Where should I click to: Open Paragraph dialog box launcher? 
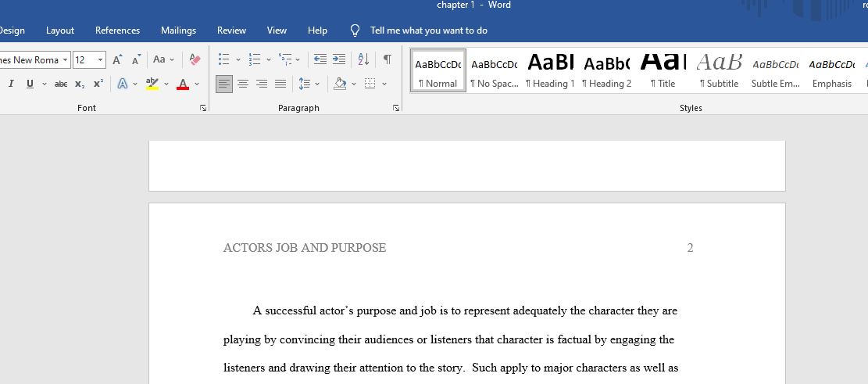tap(396, 108)
